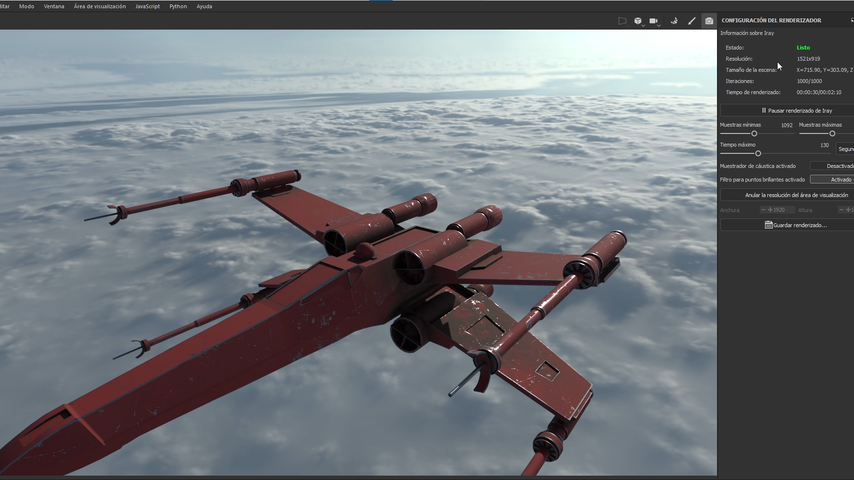Switch to painting mode brush icon
This screenshot has height=480, width=854.
coord(692,21)
